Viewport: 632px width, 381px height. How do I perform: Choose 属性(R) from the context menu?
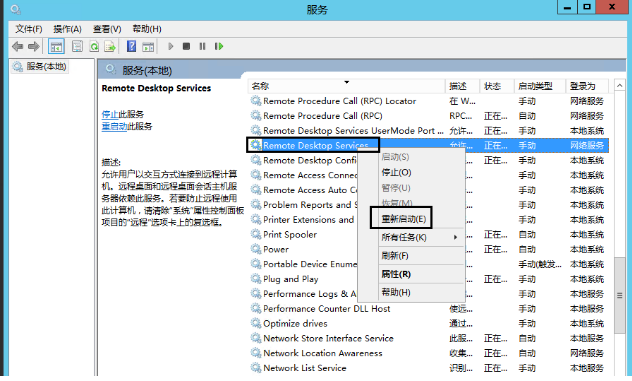click(396, 275)
